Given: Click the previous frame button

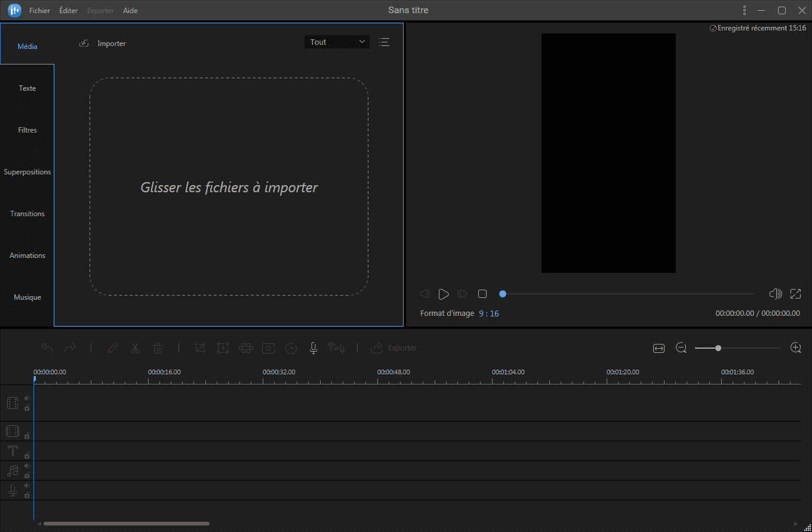Looking at the screenshot, I should click(425, 294).
